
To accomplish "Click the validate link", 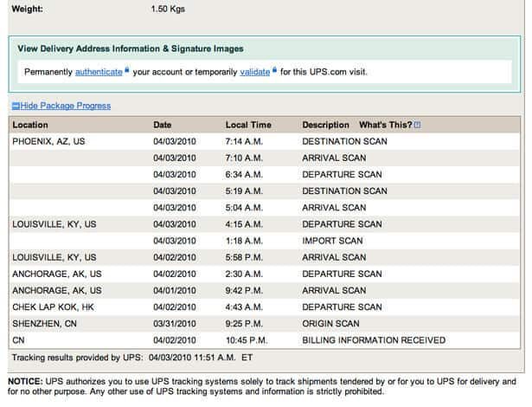I will tap(255, 72).
